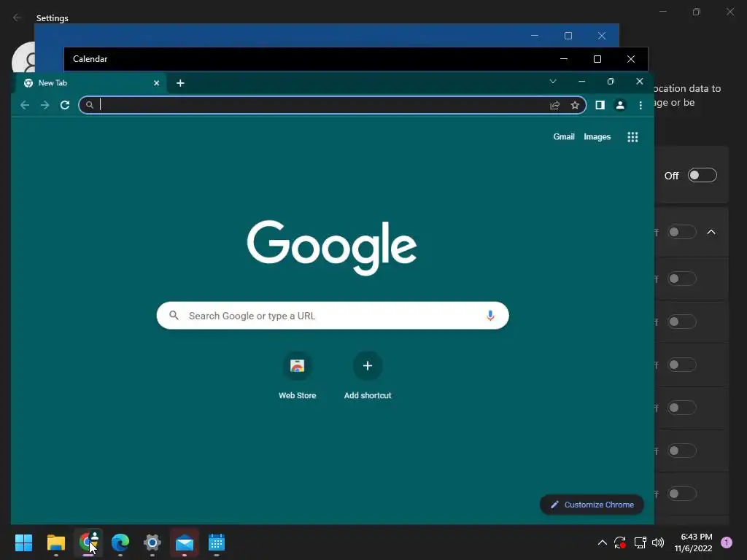Screen dimensions: 747x560
Task: Open the Google apps grid
Action: pyautogui.click(x=632, y=137)
